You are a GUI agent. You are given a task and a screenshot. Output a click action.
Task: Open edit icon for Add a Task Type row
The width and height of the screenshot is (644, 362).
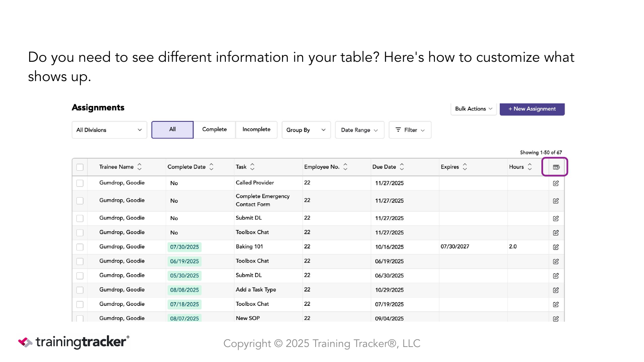tap(556, 290)
